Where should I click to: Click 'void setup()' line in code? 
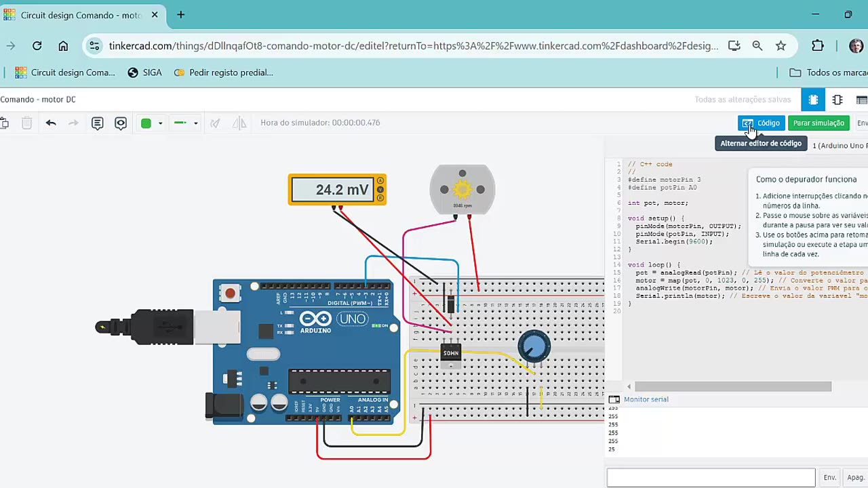click(x=656, y=218)
